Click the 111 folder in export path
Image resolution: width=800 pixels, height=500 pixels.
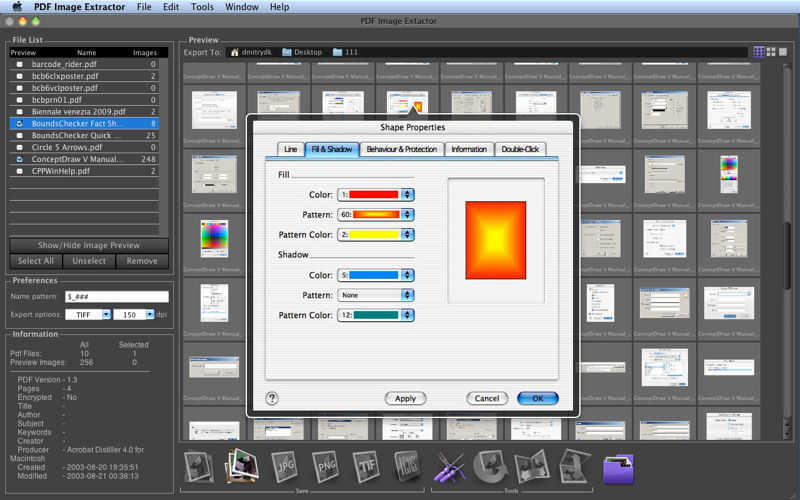tap(345, 52)
